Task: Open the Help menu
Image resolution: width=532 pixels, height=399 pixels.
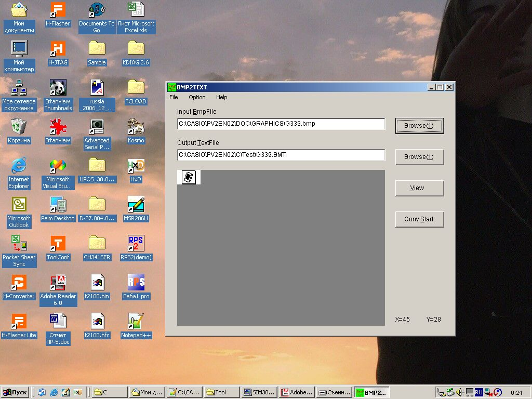Action: tap(221, 97)
